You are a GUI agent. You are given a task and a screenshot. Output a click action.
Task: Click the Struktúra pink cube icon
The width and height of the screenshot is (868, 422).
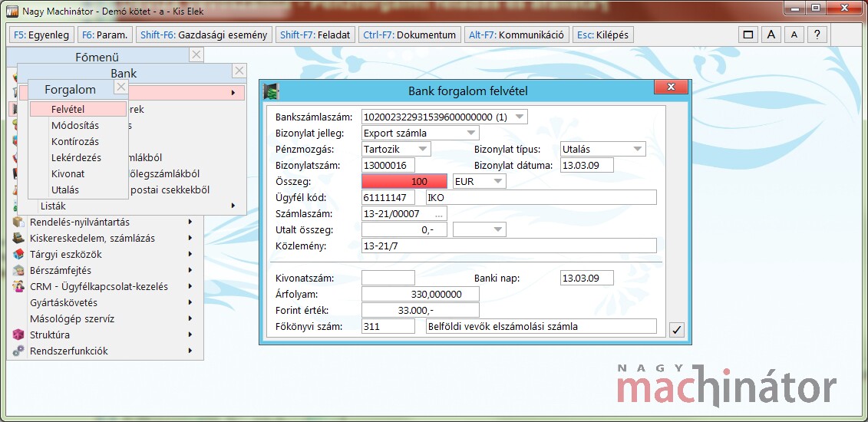pyautogui.click(x=19, y=335)
